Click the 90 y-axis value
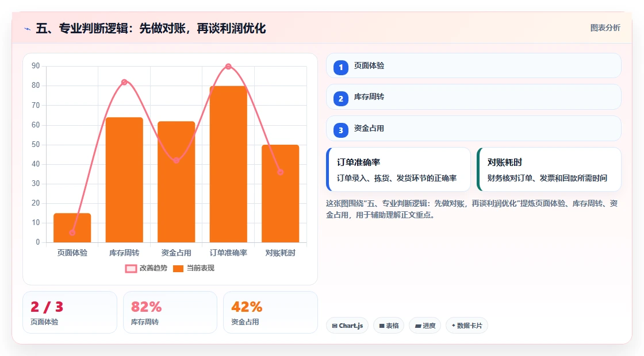Image resolution: width=644 pixels, height=356 pixels. tap(36, 66)
